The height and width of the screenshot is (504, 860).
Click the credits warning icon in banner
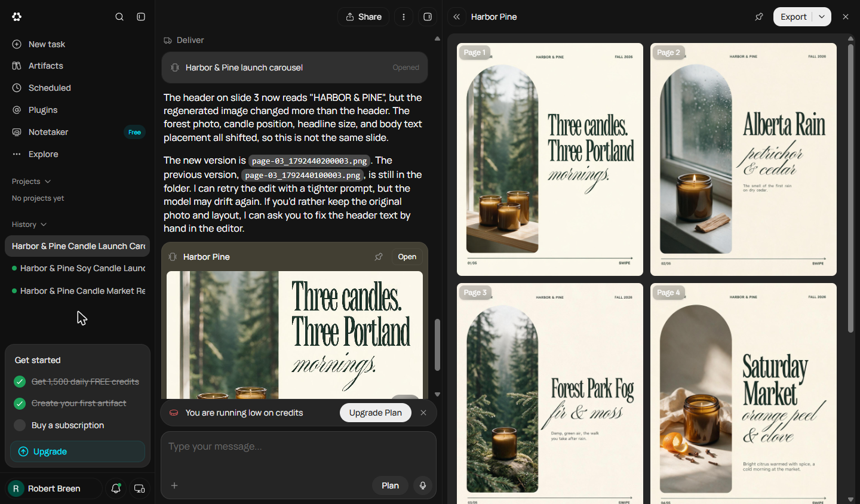coord(174,413)
